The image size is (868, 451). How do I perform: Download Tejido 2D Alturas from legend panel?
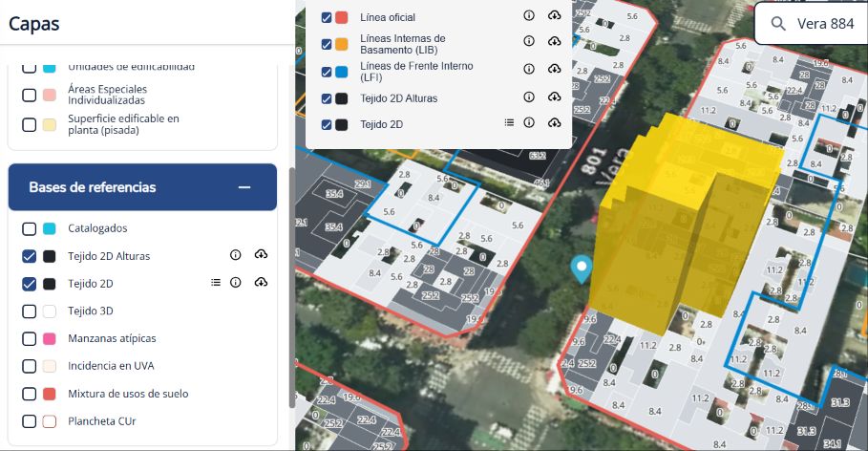coord(554,97)
